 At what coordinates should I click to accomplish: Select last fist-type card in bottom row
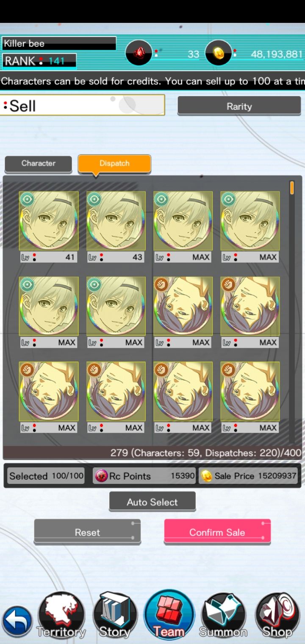click(x=250, y=397)
